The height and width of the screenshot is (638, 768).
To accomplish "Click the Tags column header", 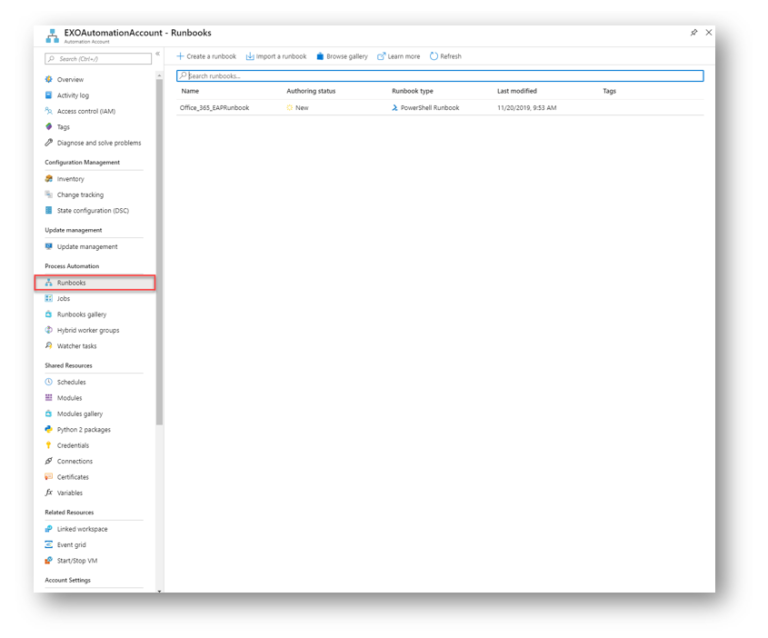I will tap(609, 91).
